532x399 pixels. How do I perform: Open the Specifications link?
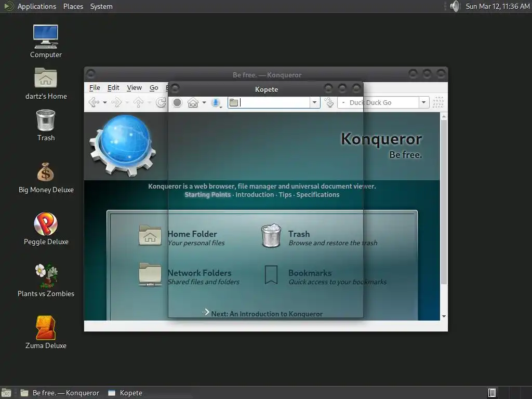[x=318, y=195]
